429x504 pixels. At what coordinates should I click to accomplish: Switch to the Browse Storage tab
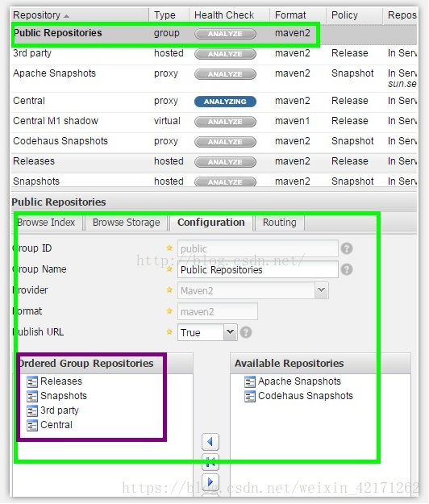tap(126, 223)
